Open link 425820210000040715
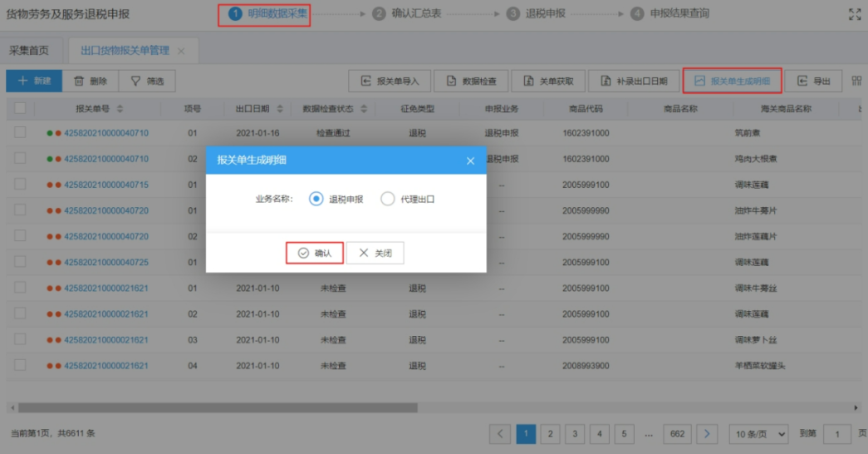The image size is (868, 454). [106, 185]
